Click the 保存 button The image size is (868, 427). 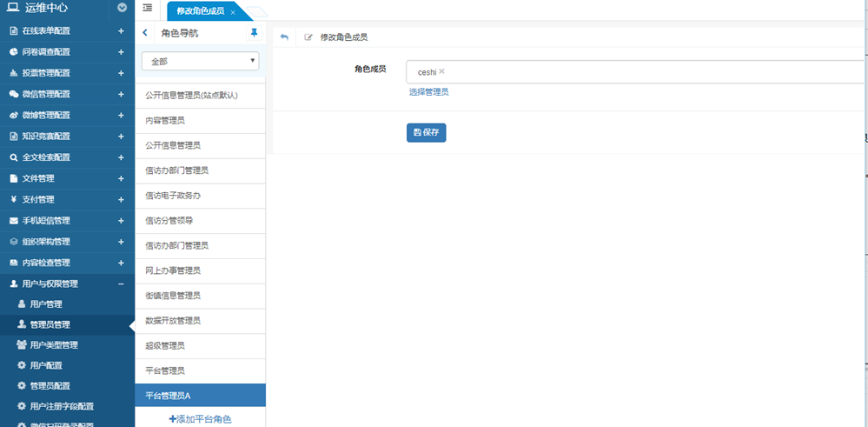click(426, 132)
